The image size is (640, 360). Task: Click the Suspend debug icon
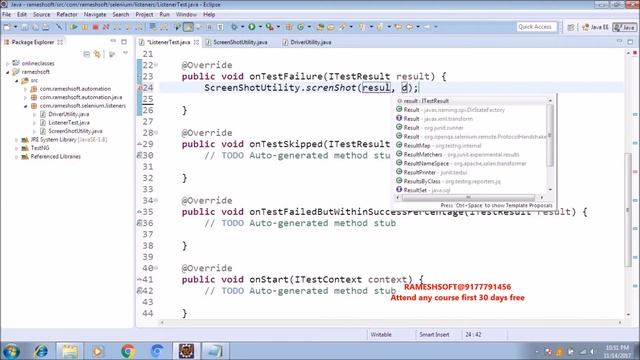pyautogui.click(x=84, y=27)
